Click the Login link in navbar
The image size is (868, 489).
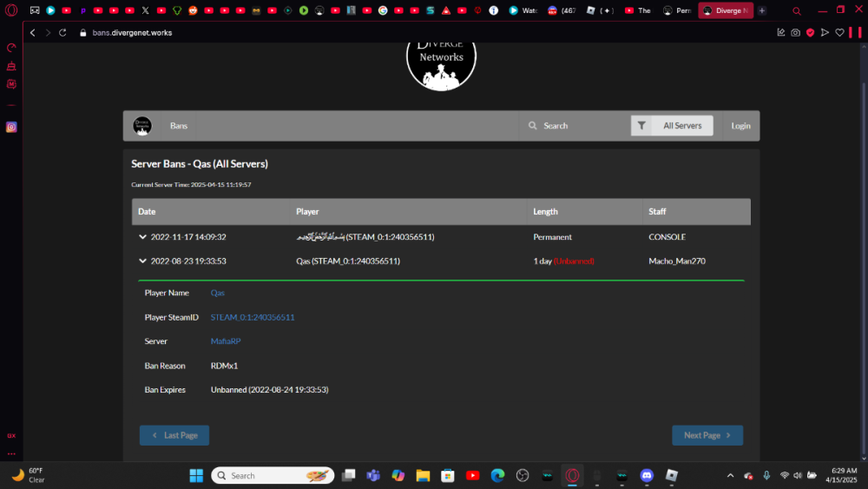[740, 126]
